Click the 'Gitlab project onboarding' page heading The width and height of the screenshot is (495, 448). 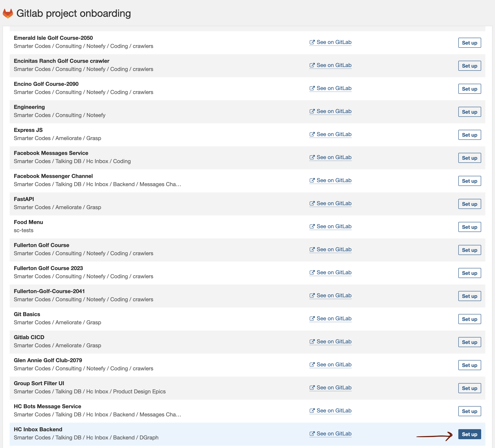tap(74, 13)
